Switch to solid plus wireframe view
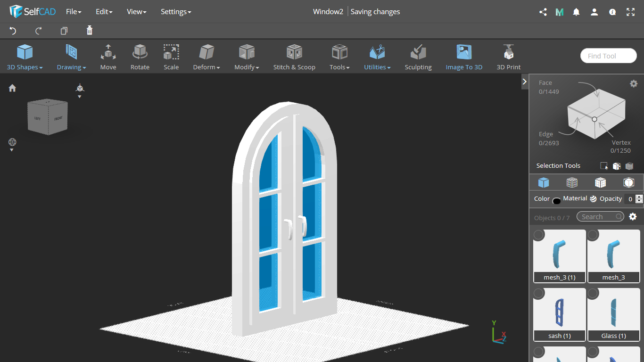 tap(600, 182)
